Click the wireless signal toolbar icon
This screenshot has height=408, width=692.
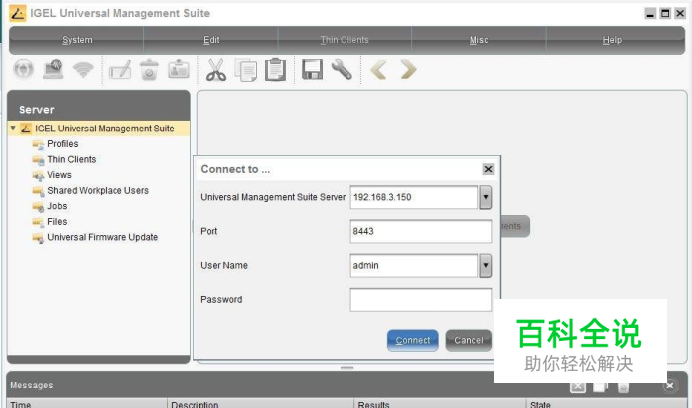click(x=83, y=69)
